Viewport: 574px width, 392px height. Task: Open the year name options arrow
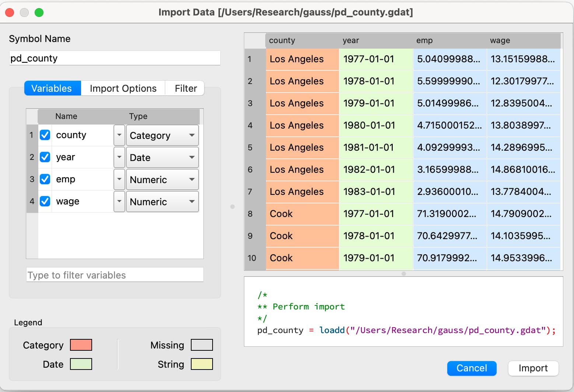[x=119, y=157]
